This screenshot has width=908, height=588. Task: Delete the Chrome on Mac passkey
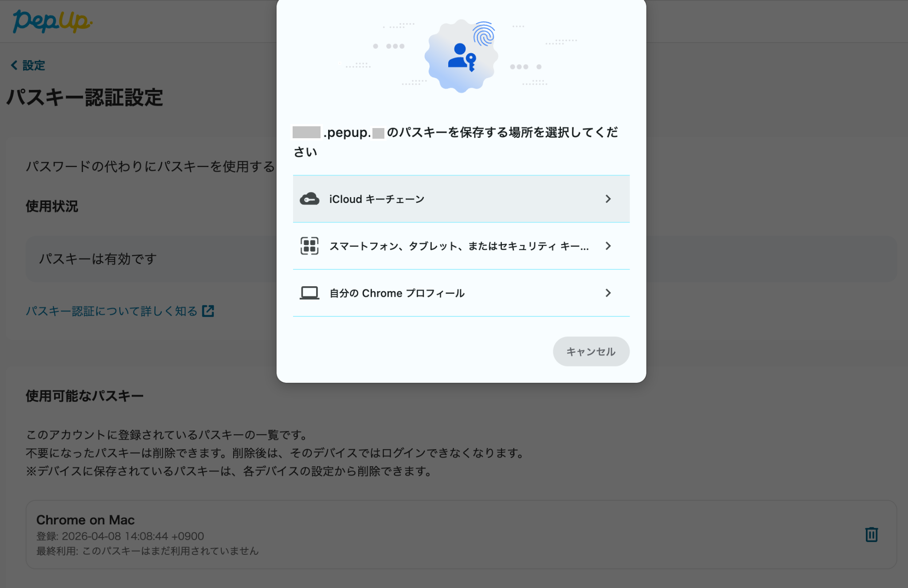(871, 534)
